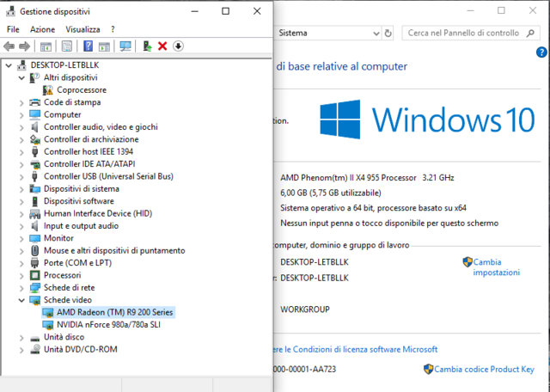Click the action pane toolbar icon beside Help
The image size is (550, 392).
[x=104, y=46]
